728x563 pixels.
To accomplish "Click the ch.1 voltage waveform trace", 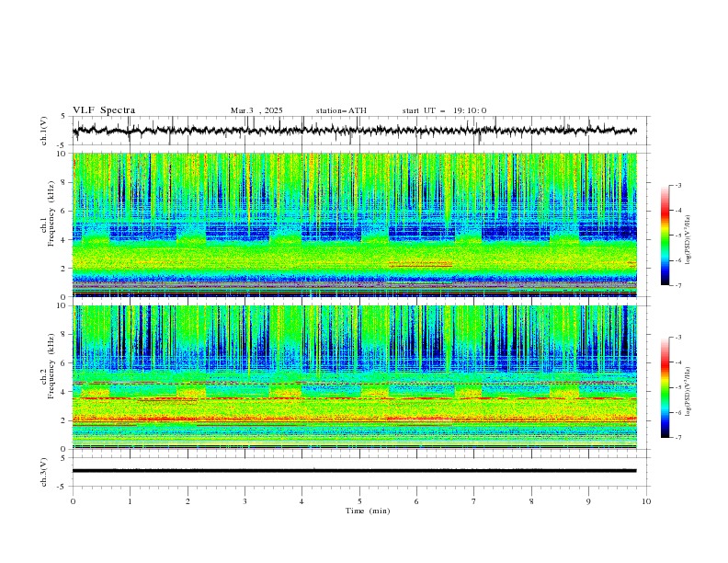I will (355, 131).
